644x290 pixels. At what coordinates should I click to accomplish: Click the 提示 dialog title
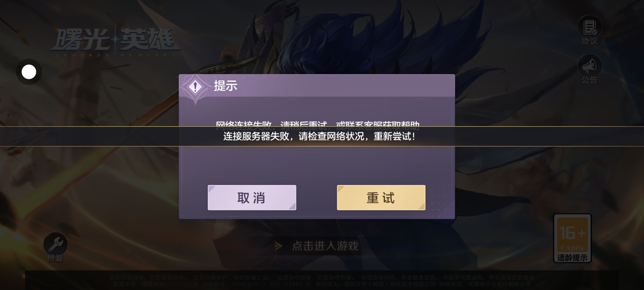[x=225, y=86]
